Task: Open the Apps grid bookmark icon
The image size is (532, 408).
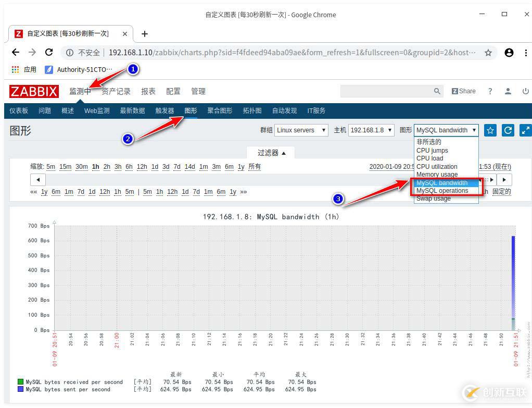Action: 15,70
